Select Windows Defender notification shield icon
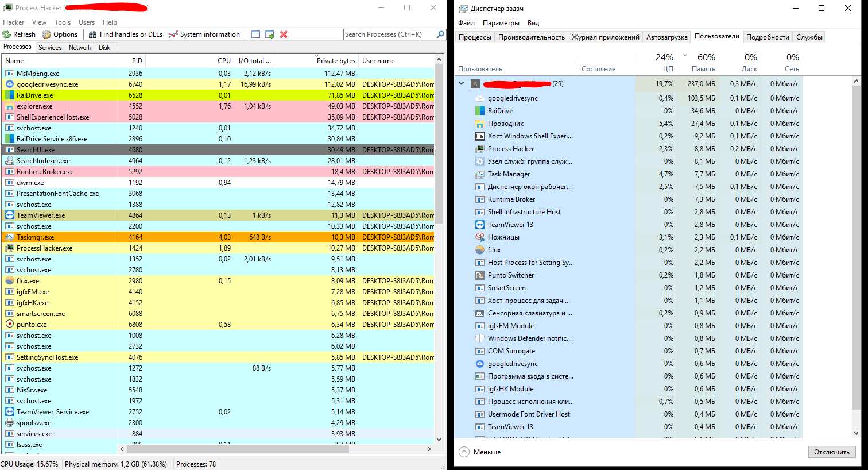Viewport: 868px width, 470px height. click(x=480, y=338)
